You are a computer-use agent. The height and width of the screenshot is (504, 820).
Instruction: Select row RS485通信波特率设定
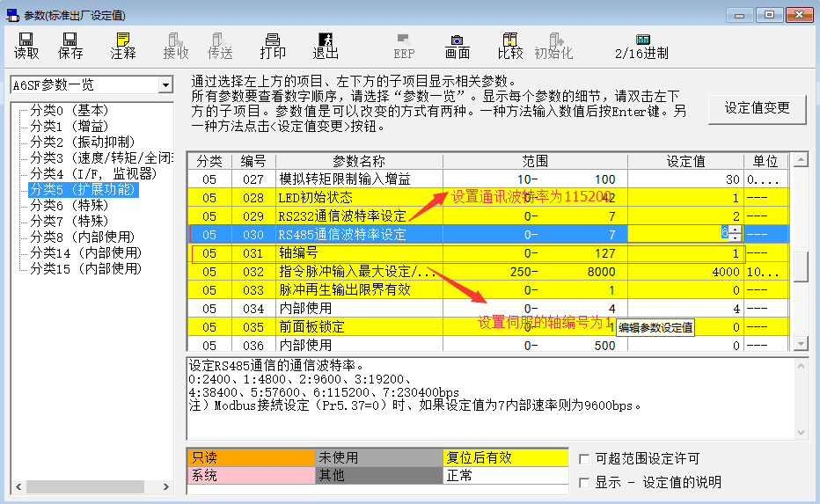click(x=488, y=234)
